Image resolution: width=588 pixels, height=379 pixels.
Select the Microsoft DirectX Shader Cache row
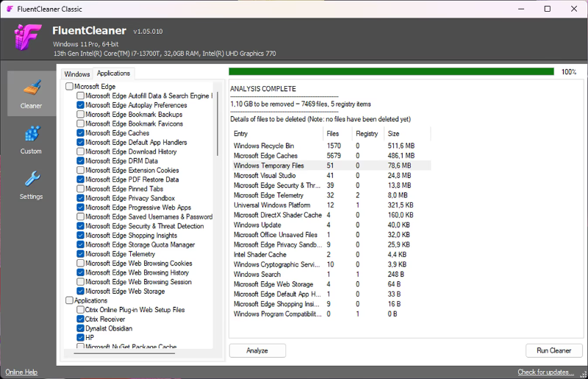point(331,215)
